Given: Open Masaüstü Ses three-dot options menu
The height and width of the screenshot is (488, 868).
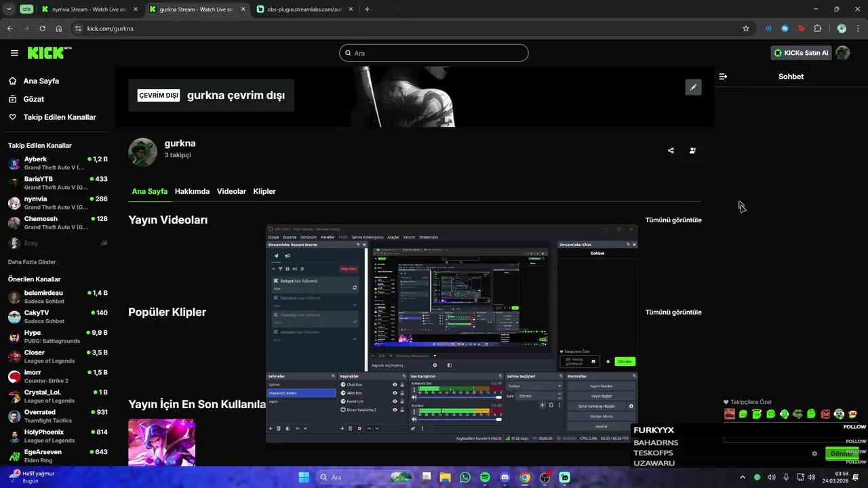Looking at the screenshot, I should [x=414, y=389].
